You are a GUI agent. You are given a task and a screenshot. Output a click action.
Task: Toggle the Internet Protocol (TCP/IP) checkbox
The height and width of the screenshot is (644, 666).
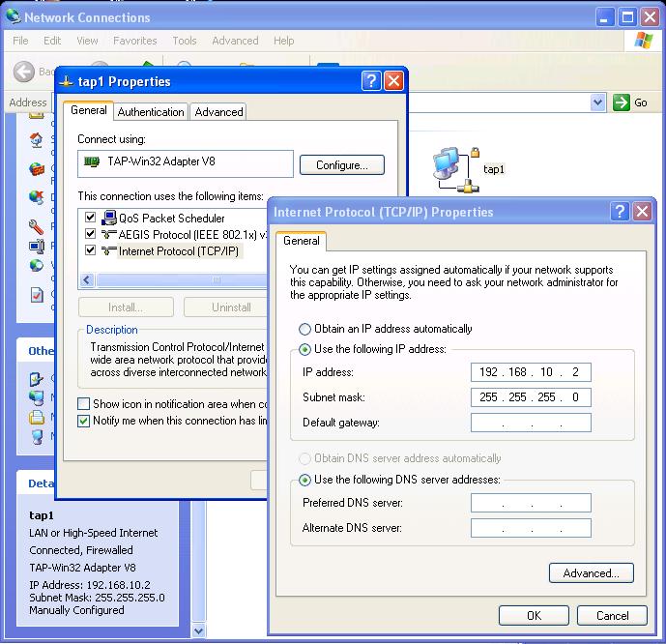click(91, 250)
